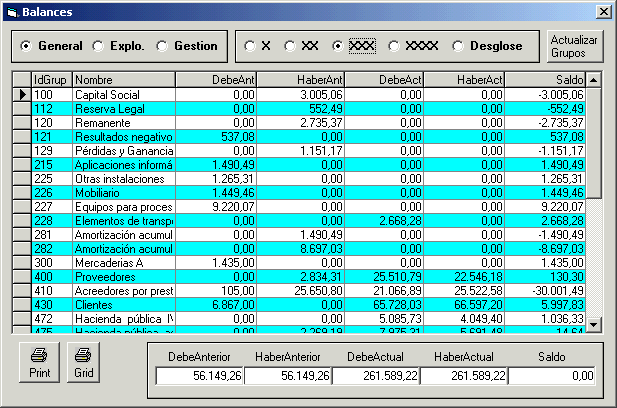Close the Balances window
The image size is (617, 408).
pyautogui.click(x=603, y=11)
